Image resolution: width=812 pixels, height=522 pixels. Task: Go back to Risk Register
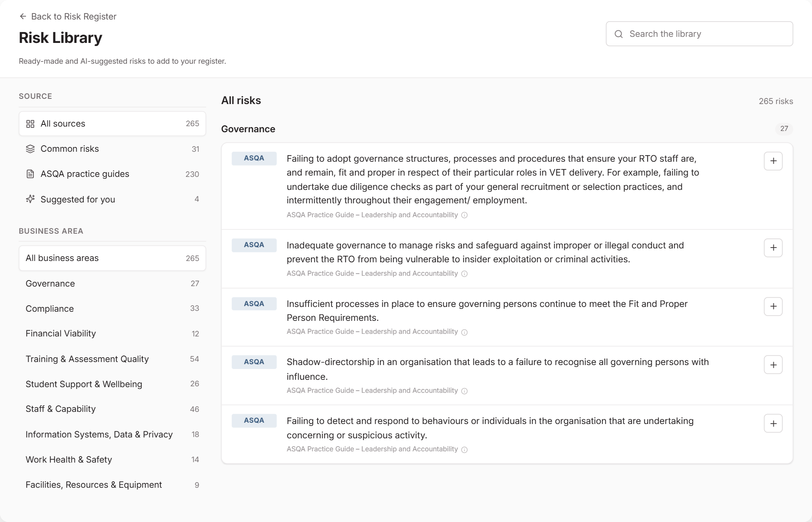68,16
